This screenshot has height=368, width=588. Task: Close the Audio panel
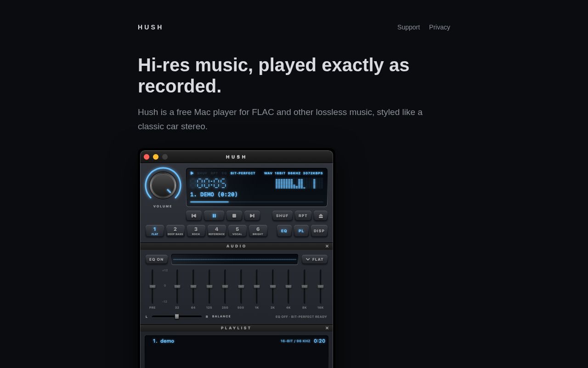[x=327, y=246]
